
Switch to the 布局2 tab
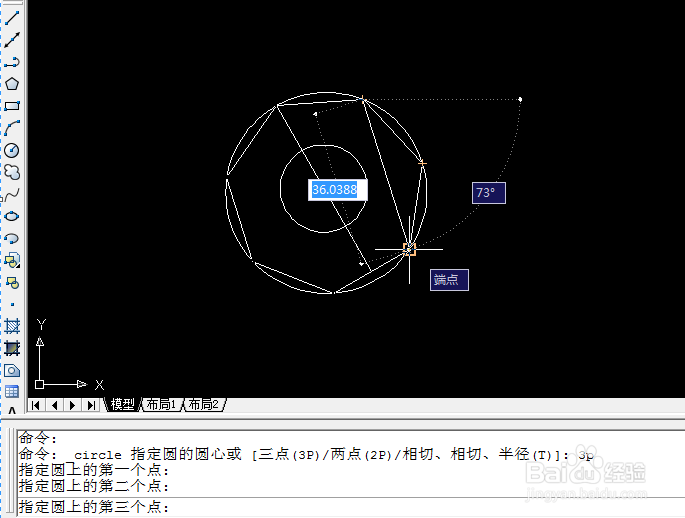pyautogui.click(x=204, y=404)
